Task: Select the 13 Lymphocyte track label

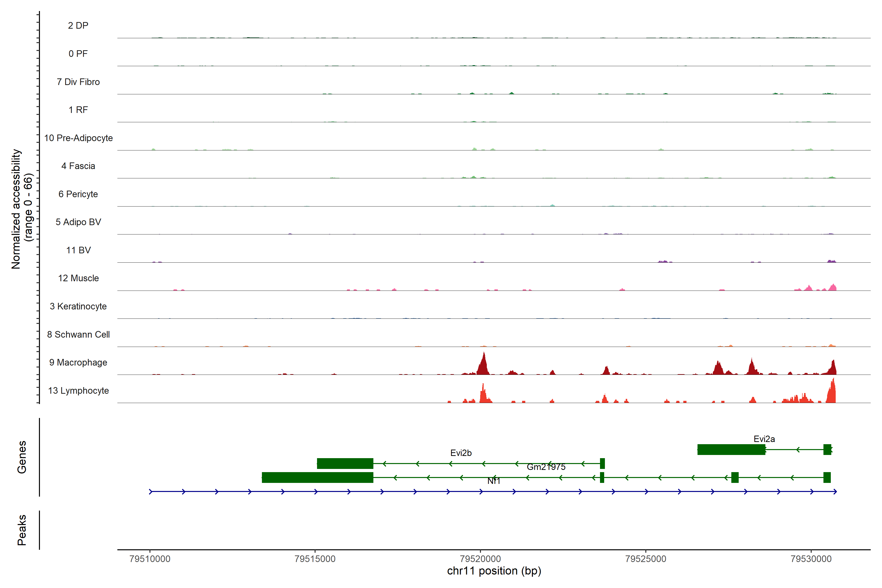Action: click(x=78, y=391)
